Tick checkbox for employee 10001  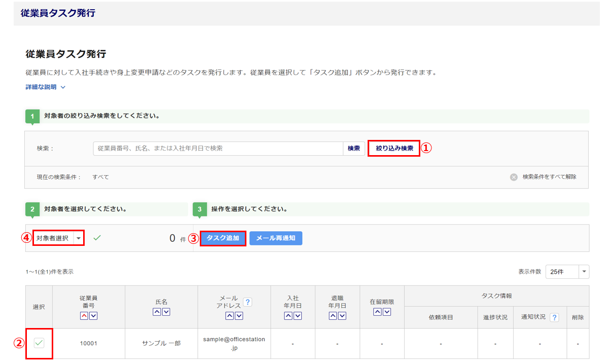(39, 343)
